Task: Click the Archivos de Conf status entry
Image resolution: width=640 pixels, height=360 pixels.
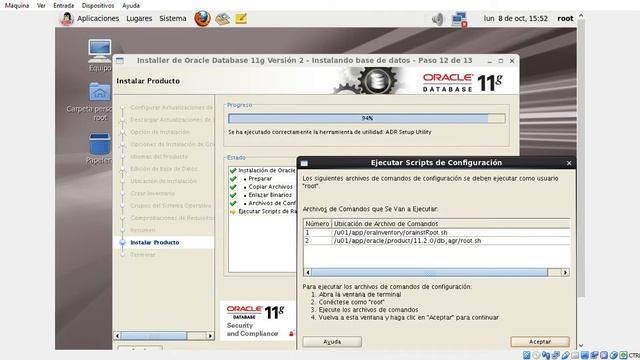Action: click(x=272, y=203)
